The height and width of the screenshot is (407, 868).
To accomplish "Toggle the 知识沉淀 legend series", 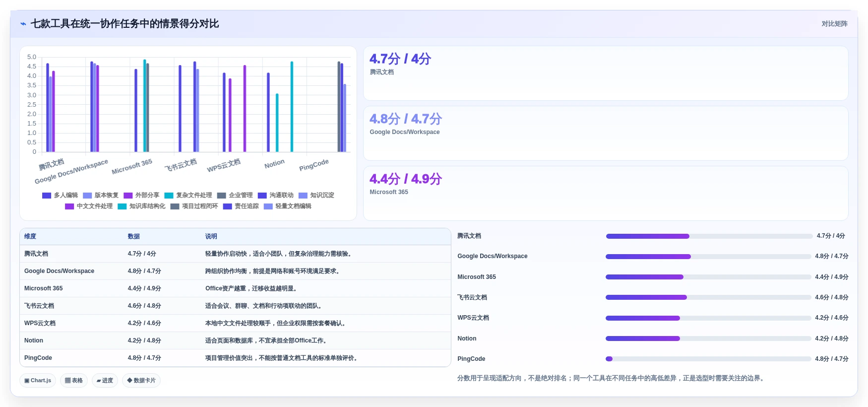I will click(x=316, y=196).
